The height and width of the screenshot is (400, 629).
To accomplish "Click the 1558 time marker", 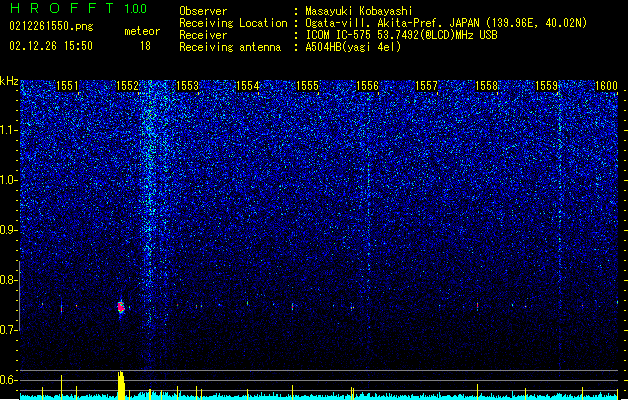I will pyautogui.click(x=487, y=86).
